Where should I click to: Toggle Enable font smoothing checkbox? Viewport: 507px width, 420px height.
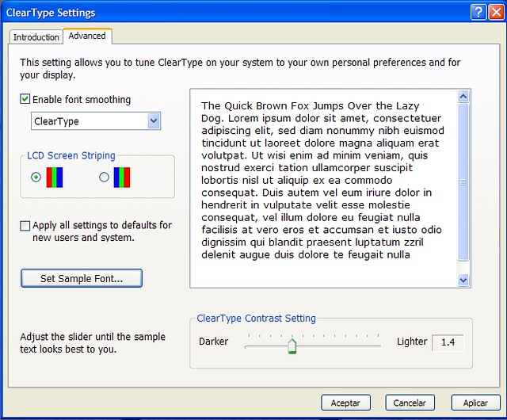click(25, 99)
